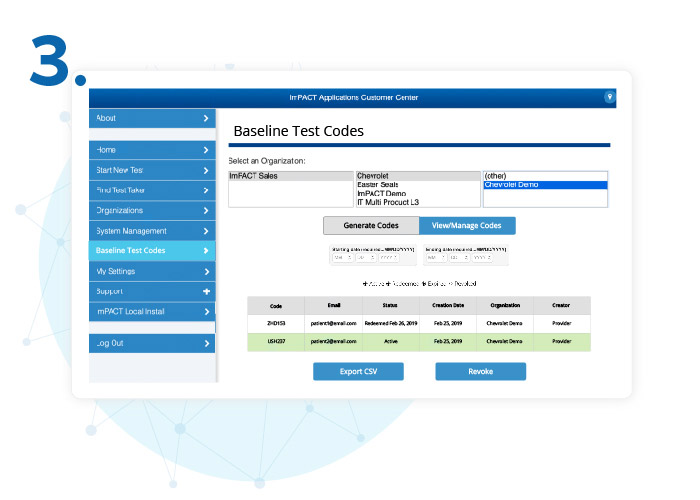The height and width of the screenshot is (500, 700).
Task: Click the Revoke button
Action: click(x=481, y=371)
